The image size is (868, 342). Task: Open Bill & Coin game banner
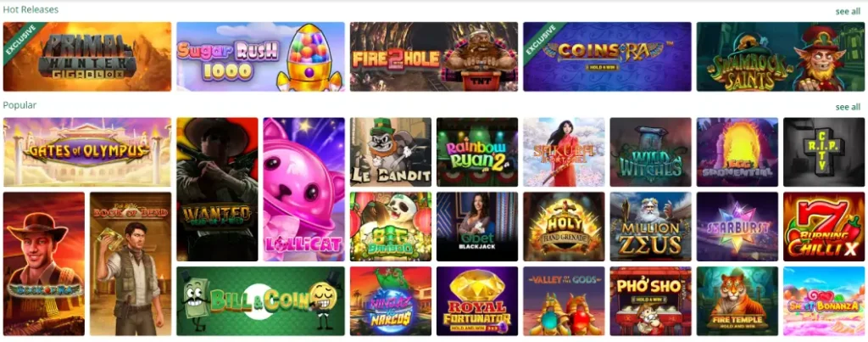pos(260,301)
